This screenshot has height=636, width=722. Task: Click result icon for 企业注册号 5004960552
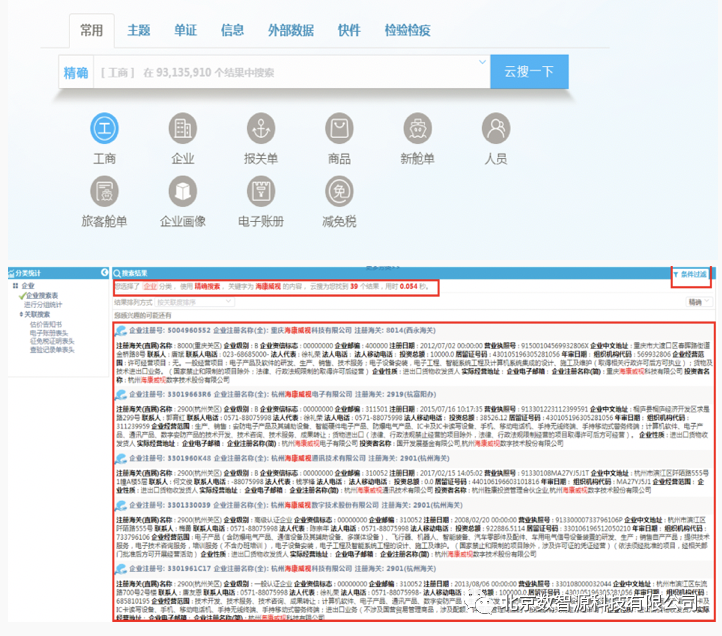pyautogui.click(x=121, y=331)
